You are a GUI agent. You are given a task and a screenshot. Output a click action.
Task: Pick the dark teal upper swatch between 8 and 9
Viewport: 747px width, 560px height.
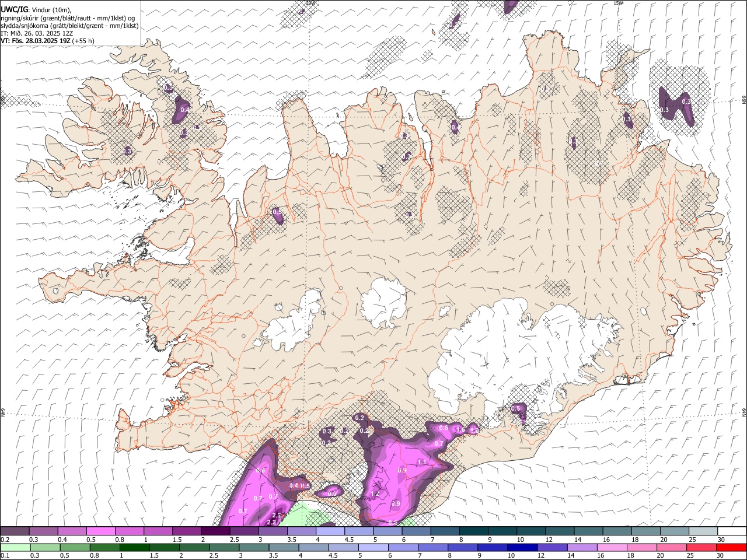point(473,531)
